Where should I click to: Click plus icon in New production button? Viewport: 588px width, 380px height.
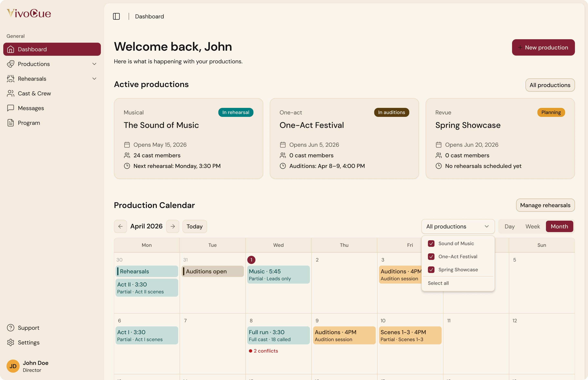tap(520, 47)
